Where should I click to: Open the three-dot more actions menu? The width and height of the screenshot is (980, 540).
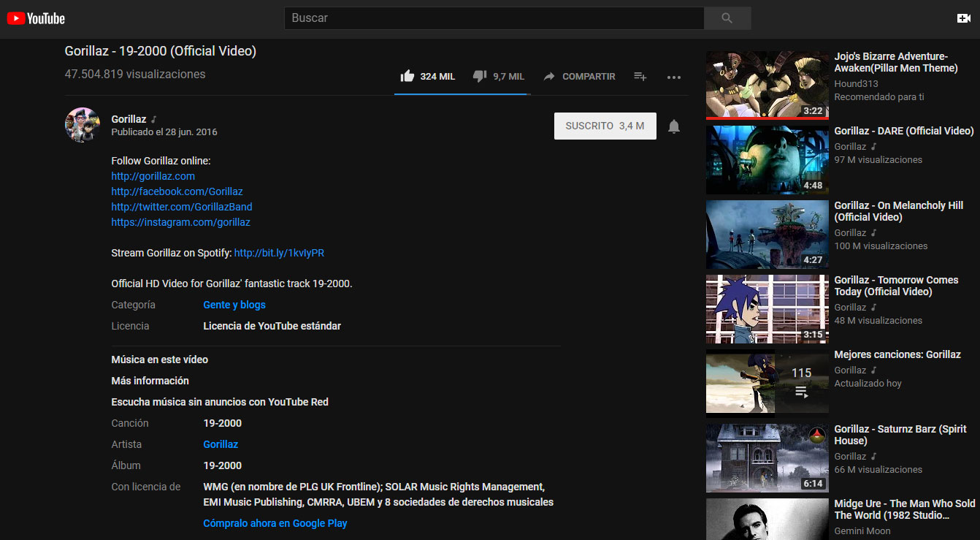pos(673,77)
